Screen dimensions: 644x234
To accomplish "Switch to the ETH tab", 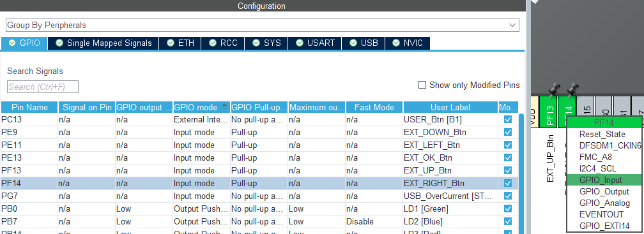I will 180,43.
